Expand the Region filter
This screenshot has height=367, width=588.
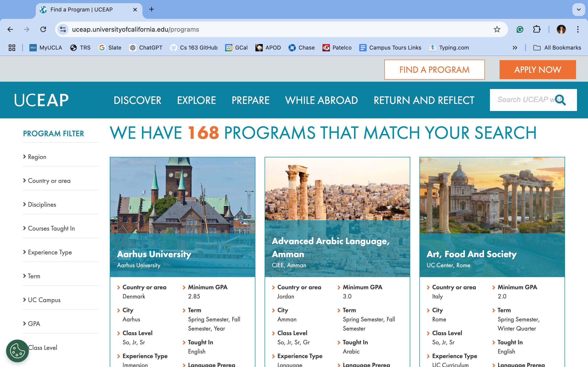(37, 157)
